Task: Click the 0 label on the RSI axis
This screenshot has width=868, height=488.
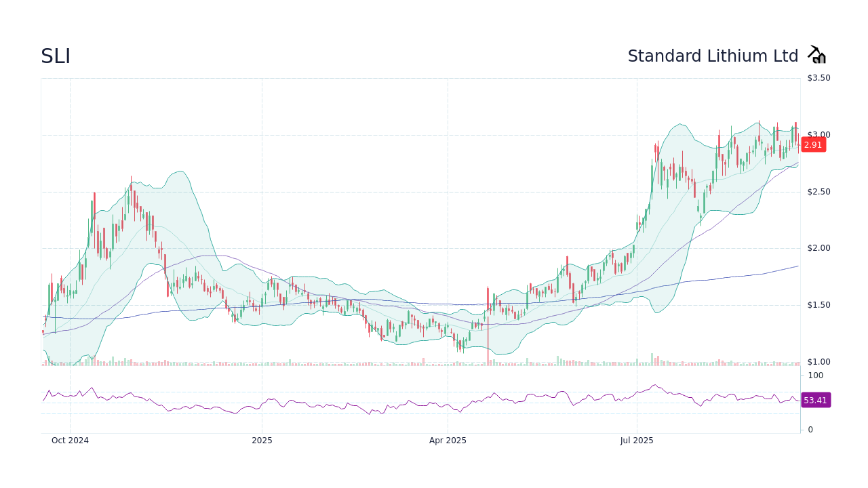Action: click(809, 429)
